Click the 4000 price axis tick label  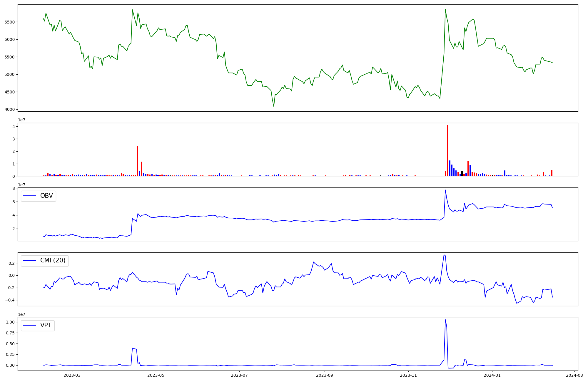(10, 110)
